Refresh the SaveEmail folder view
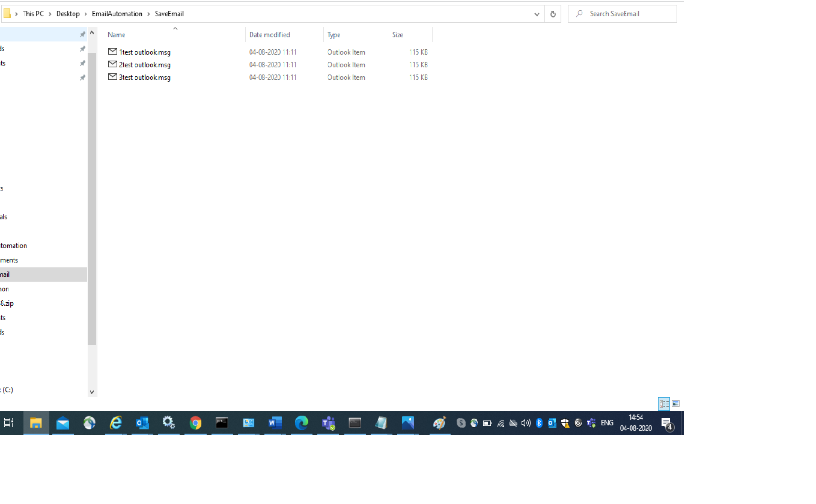 click(553, 14)
